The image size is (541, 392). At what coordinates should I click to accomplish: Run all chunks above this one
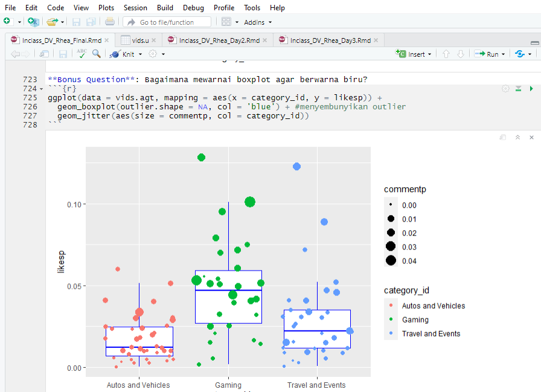(x=517, y=88)
